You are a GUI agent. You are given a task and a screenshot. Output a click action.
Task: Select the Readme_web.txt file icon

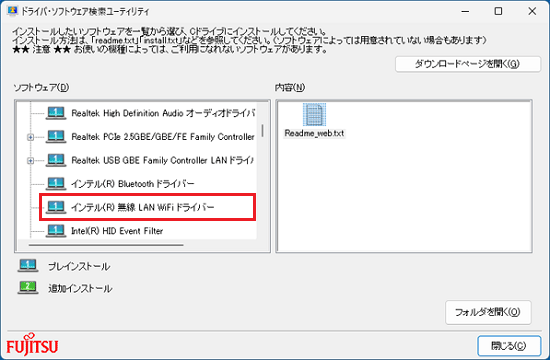314,114
